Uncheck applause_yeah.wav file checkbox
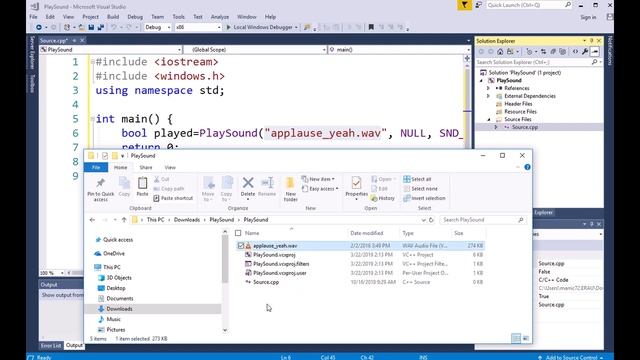Viewport: 640px width, 360px height. tap(240, 246)
